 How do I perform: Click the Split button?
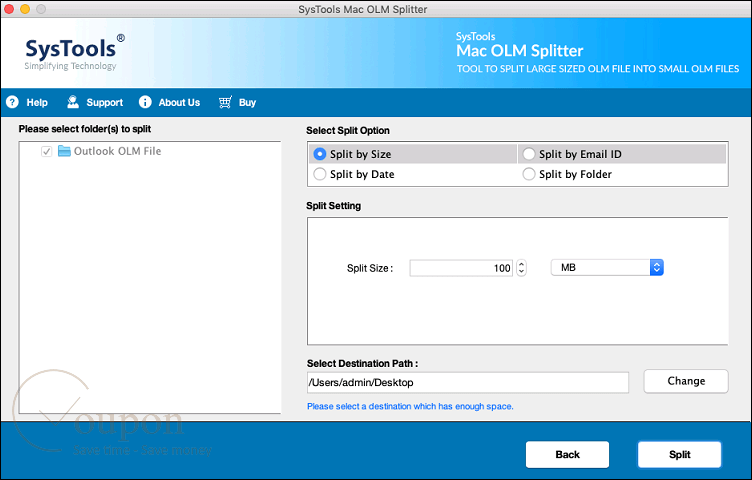[x=680, y=455]
